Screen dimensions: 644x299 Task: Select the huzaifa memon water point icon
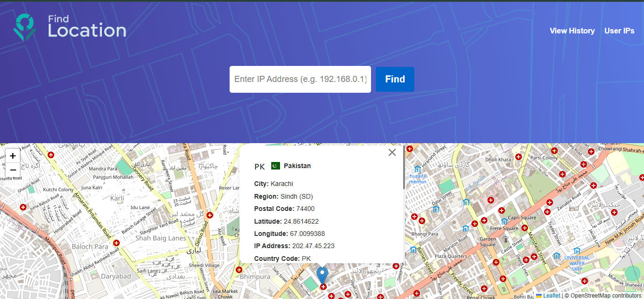[x=417, y=169]
